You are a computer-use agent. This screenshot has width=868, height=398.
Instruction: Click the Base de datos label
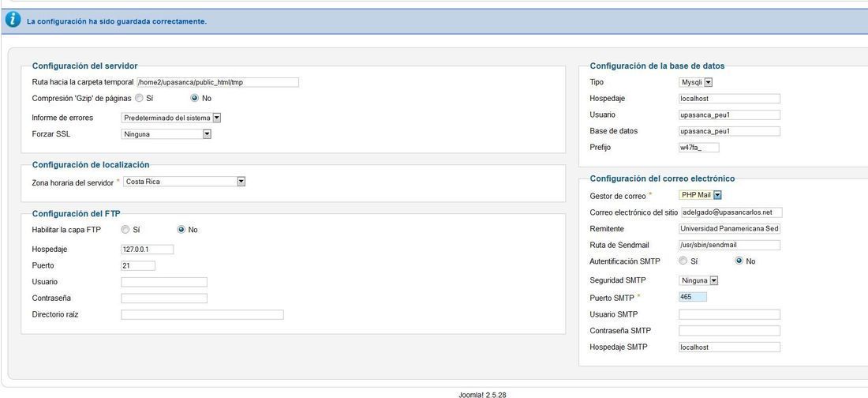(x=614, y=131)
